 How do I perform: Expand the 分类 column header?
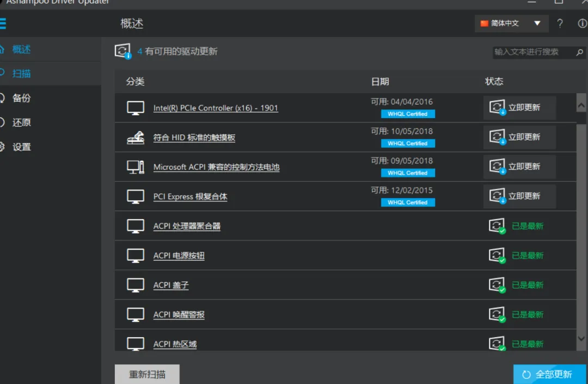(134, 81)
